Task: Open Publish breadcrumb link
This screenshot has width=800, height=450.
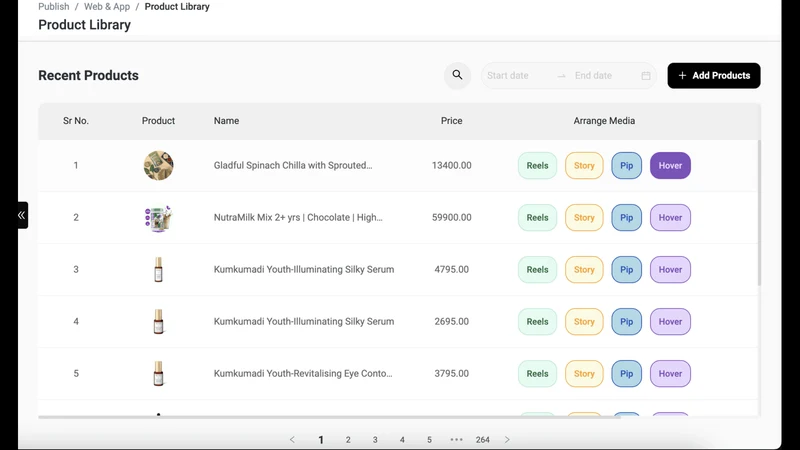Action: (x=54, y=7)
